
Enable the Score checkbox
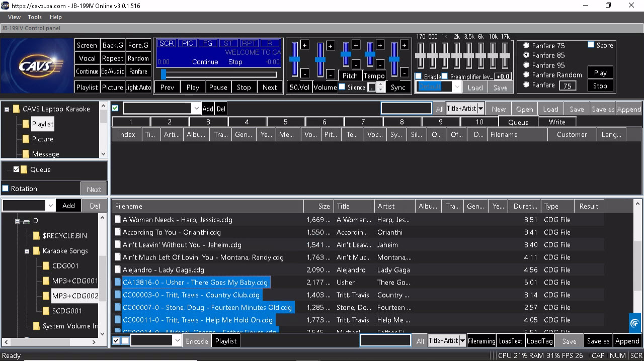point(591,45)
